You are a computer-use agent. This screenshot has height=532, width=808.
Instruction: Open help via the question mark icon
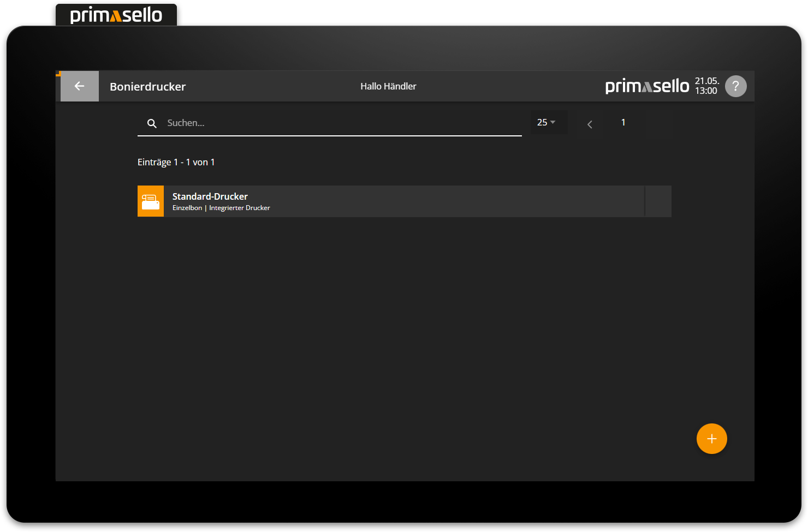[735, 86]
